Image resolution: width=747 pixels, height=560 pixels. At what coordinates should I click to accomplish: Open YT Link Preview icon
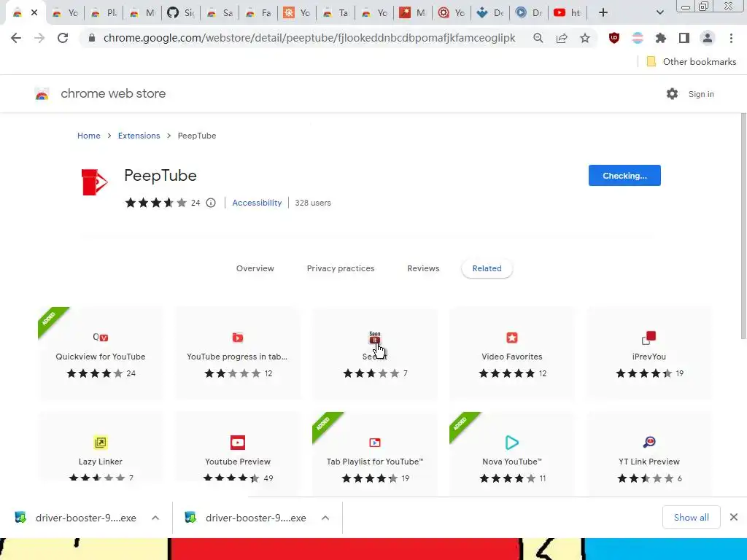[649, 443]
